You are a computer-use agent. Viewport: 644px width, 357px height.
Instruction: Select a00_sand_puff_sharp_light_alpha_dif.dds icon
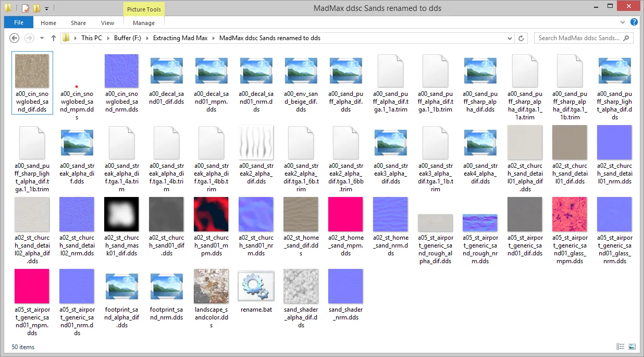coord(615,71)
